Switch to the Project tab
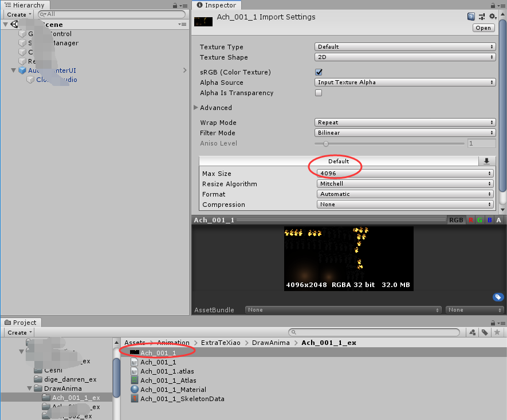 [x=21, y=323]
